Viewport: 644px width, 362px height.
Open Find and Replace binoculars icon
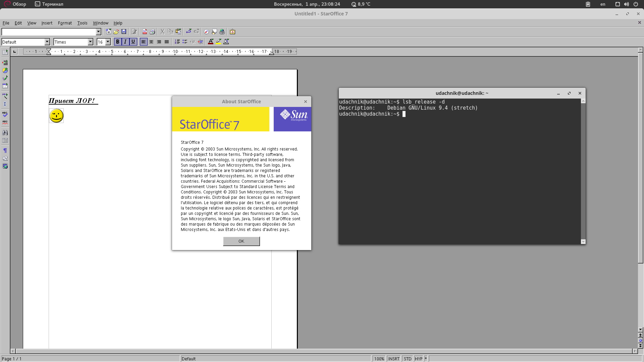(x=5, y=133)
